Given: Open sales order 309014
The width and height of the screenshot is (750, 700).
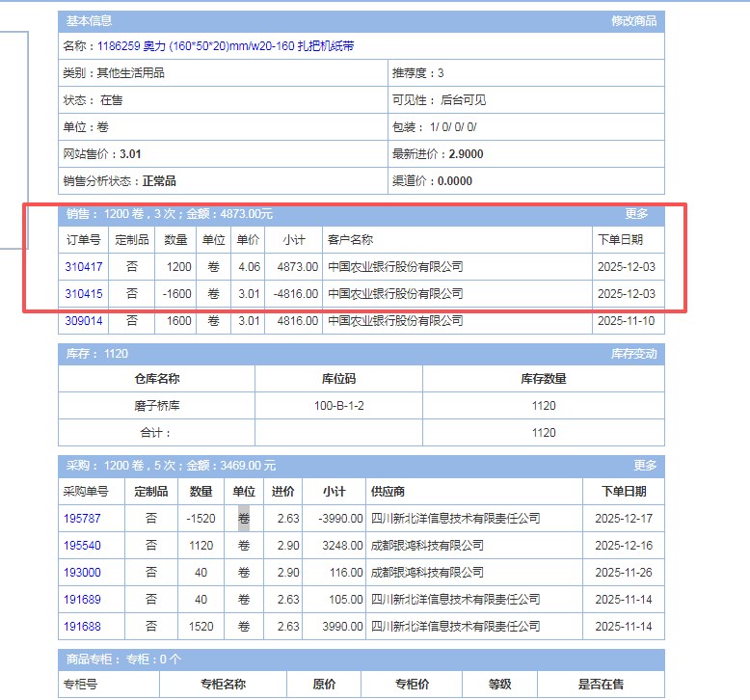Looking at the screenshot, I should (83, 321).
